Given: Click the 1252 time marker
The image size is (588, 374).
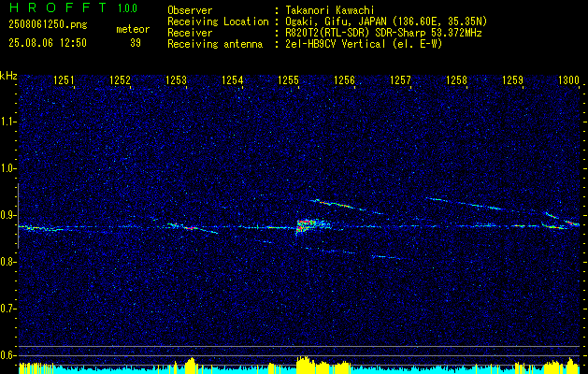Looking at the screenshot, I should coord(120,79).
